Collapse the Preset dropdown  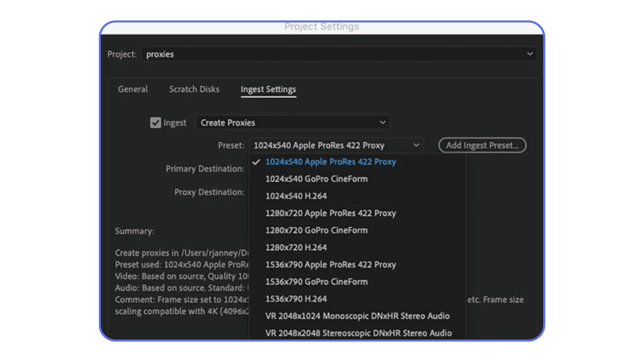click(x=336, y=145)
